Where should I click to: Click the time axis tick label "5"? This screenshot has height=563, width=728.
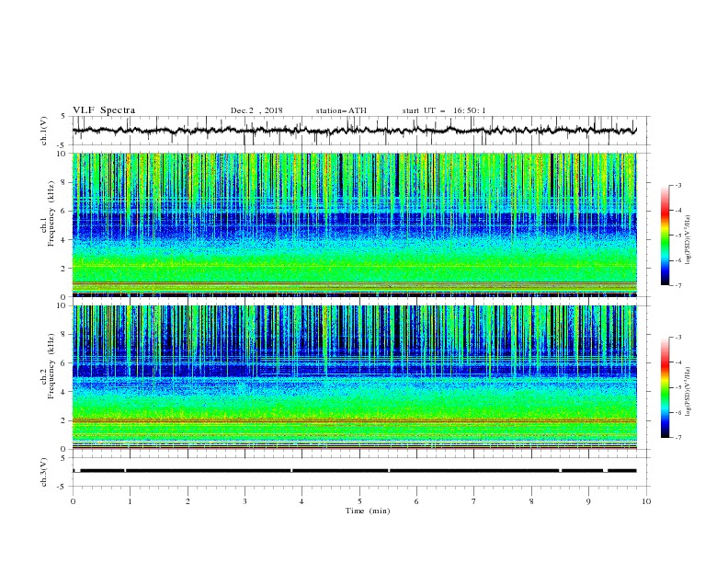pos(359,501)
